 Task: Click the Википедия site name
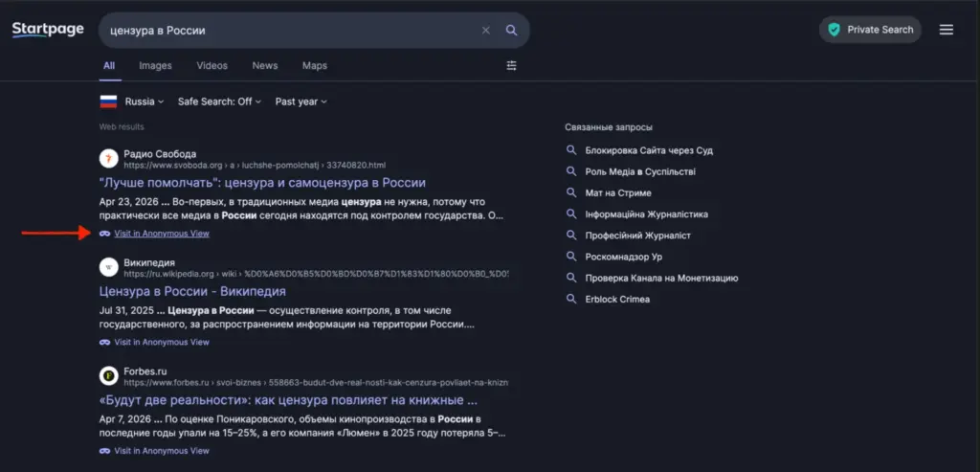coord(149,262)
